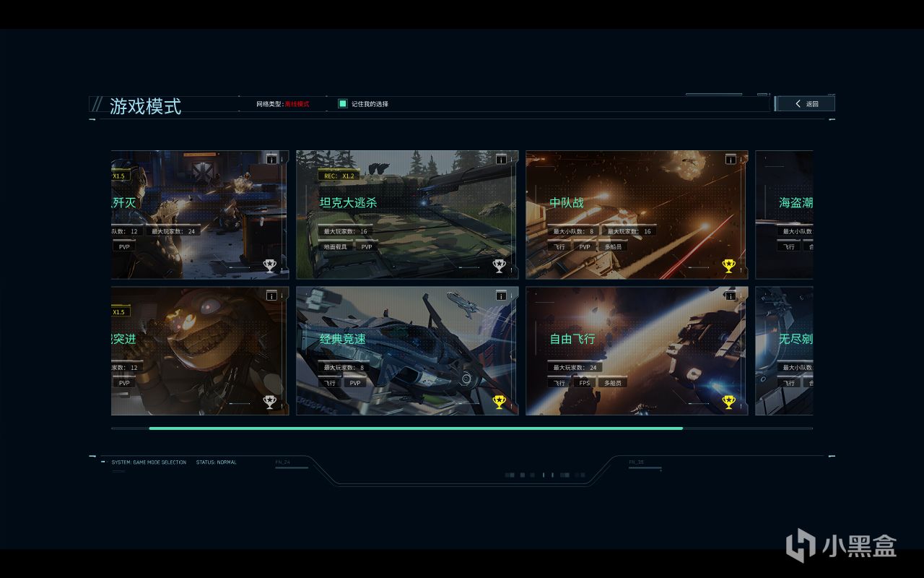Open info icon on 自由飞行 card
This screenshot has height=578, width=924.
pyautogui.click(x=731, y=296)
